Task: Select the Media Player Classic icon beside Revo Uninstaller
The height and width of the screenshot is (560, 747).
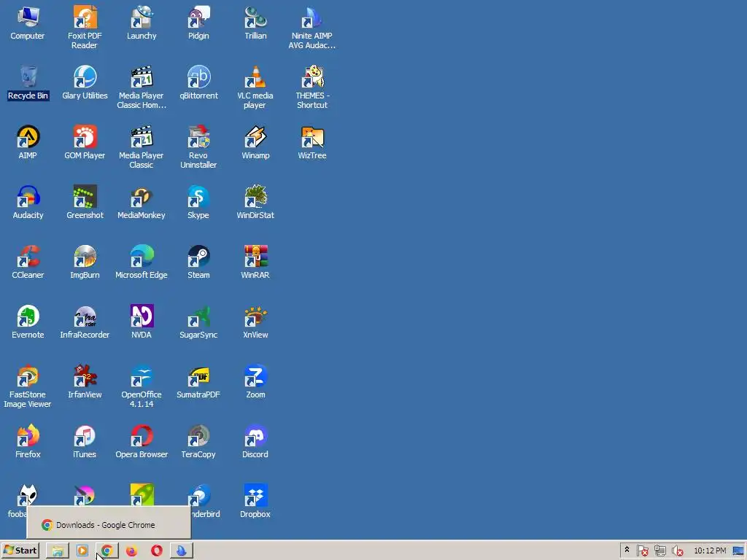Action: (x=142, y=147)
